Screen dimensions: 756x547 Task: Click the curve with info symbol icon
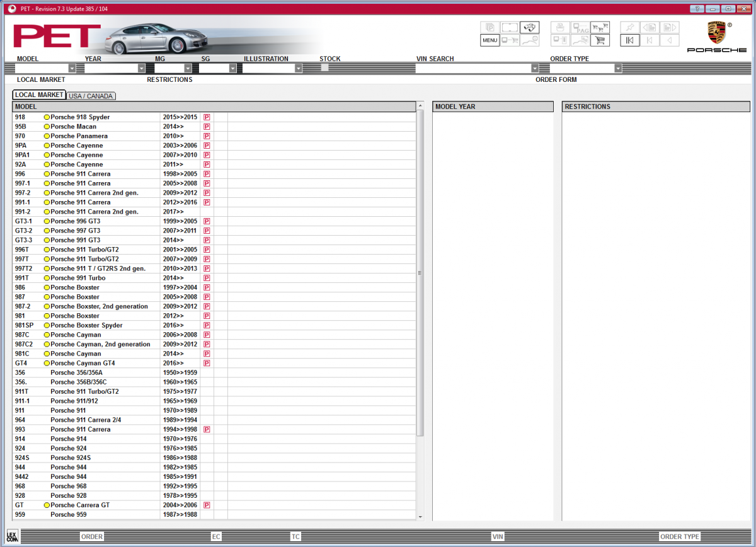[529, 40]
